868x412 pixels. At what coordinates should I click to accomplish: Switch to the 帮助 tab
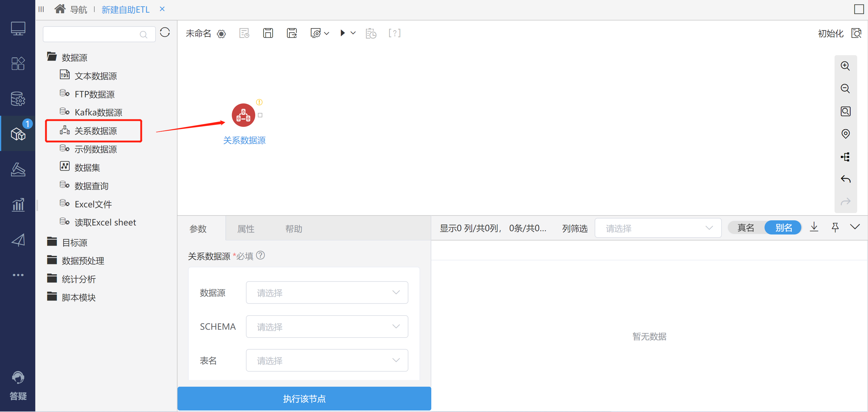click(x=294, y=229)
